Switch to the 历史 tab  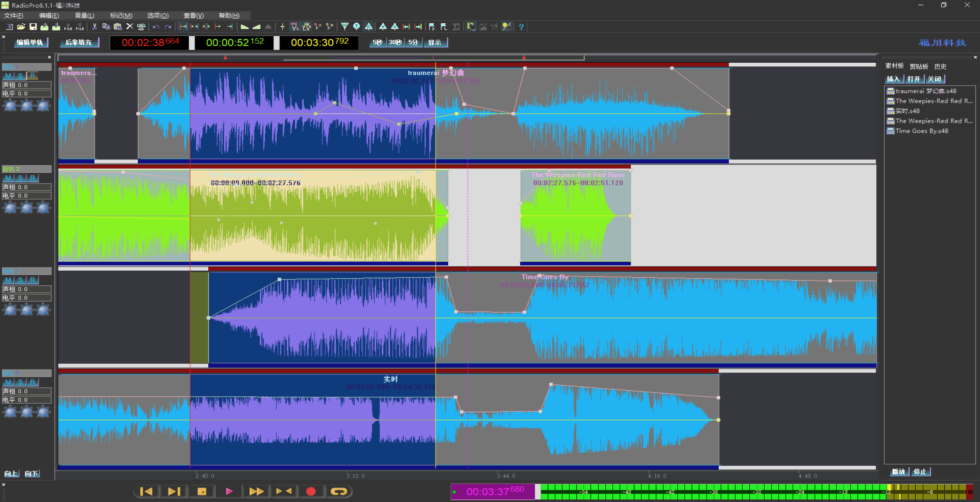point(940,66)
